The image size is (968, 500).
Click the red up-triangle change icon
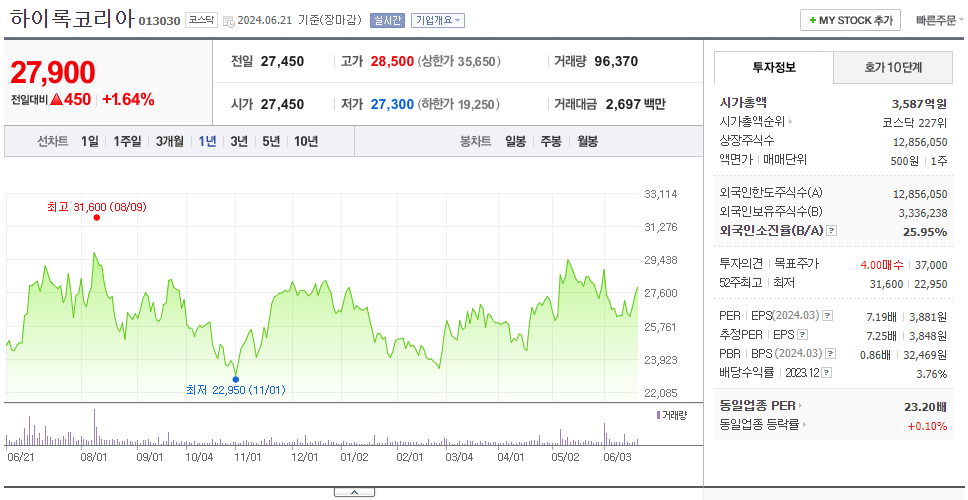[x=56, y=99]
